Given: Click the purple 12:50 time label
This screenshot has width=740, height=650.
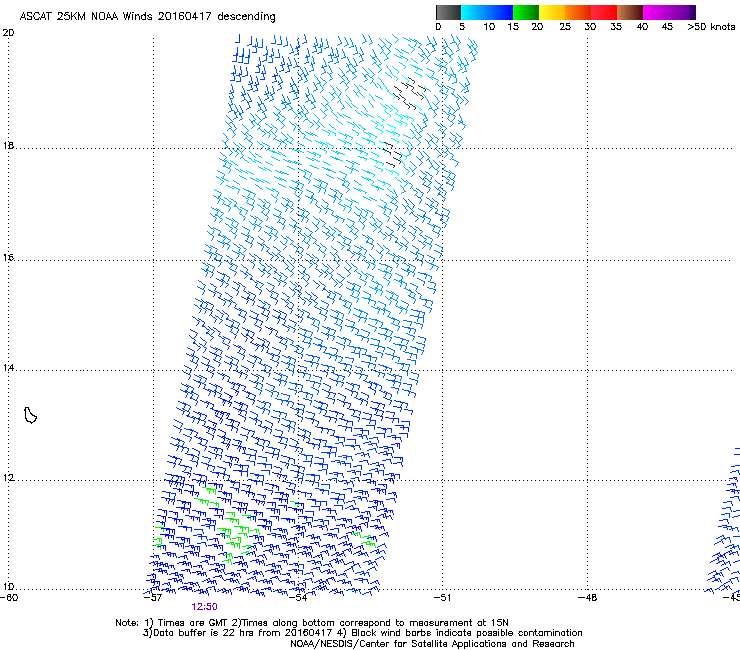Looking at the screenshot, I should (x=204, y=607).
